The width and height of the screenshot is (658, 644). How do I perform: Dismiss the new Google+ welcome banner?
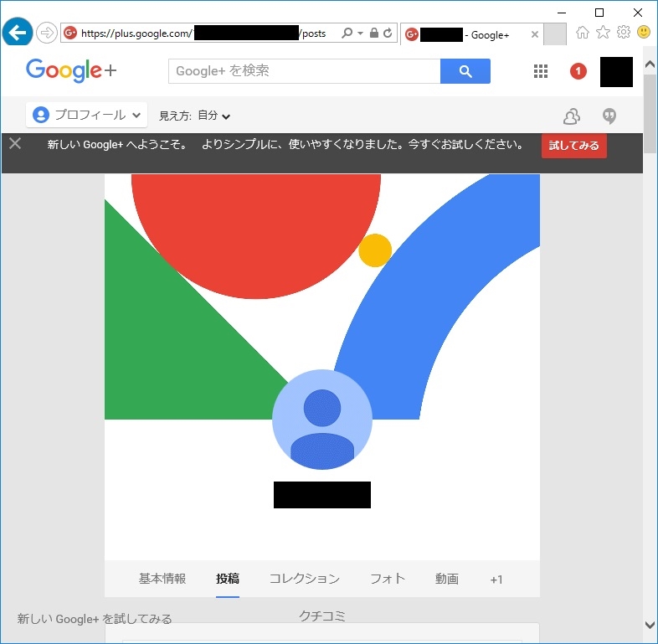click(15, 143)
